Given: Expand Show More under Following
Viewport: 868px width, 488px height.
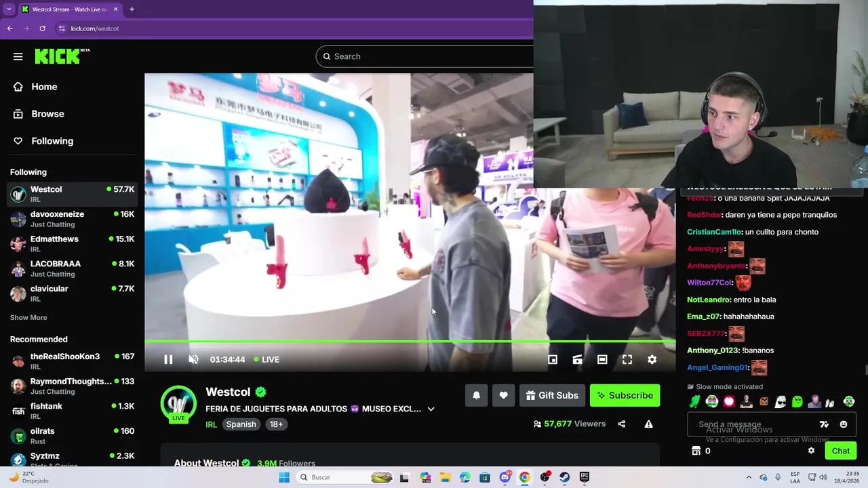Looking at the screenshot, I should [x=28, y=317].
